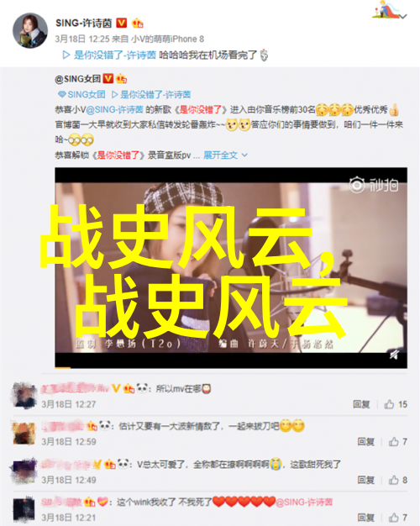Open the SING-许诗茵 profile avatar
Image resolution: width=420 pixels, height=526 pixels.
30,30
